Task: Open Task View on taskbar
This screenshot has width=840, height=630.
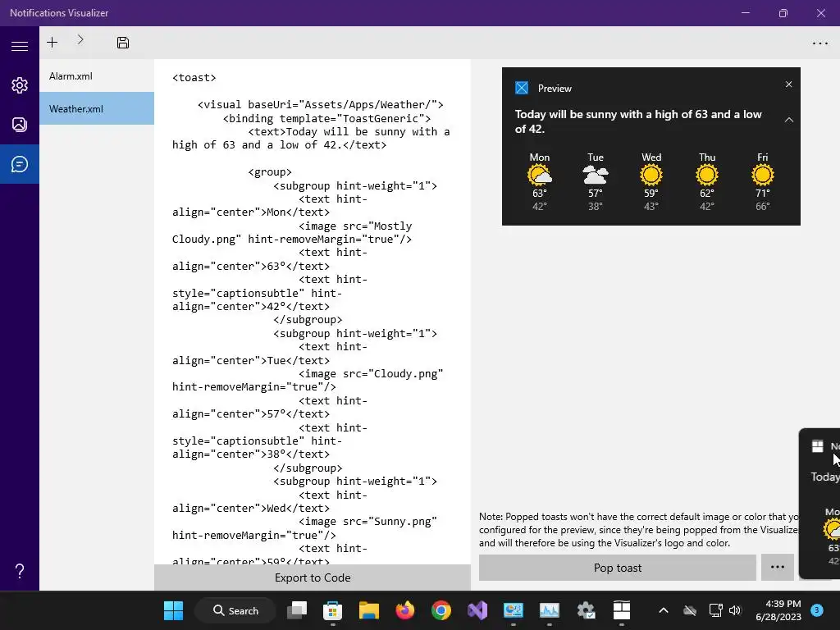Action: pos(297,610)
